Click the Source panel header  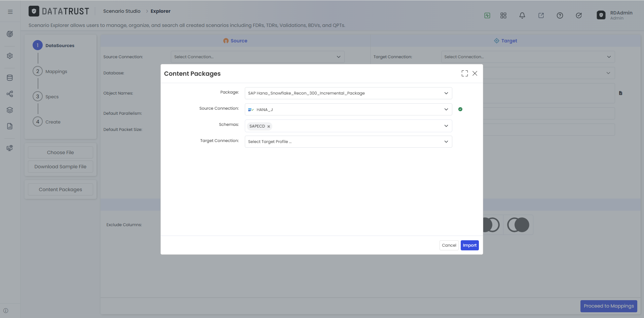click(x=235, y=41)
